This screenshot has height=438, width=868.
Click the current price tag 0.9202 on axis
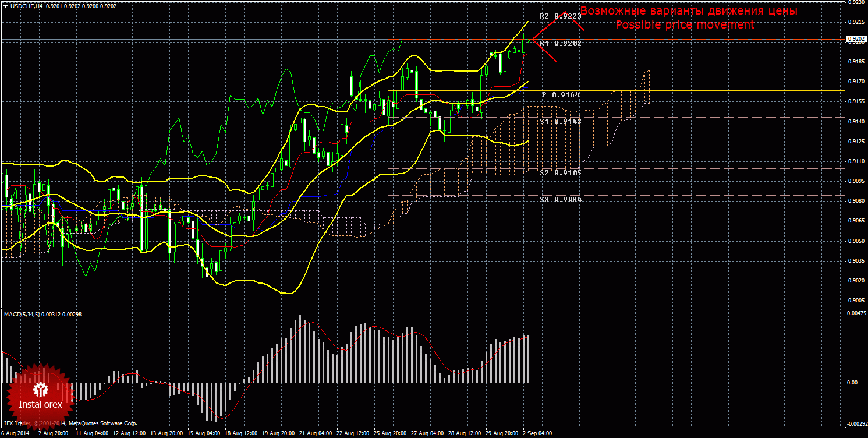click(855, 39)
